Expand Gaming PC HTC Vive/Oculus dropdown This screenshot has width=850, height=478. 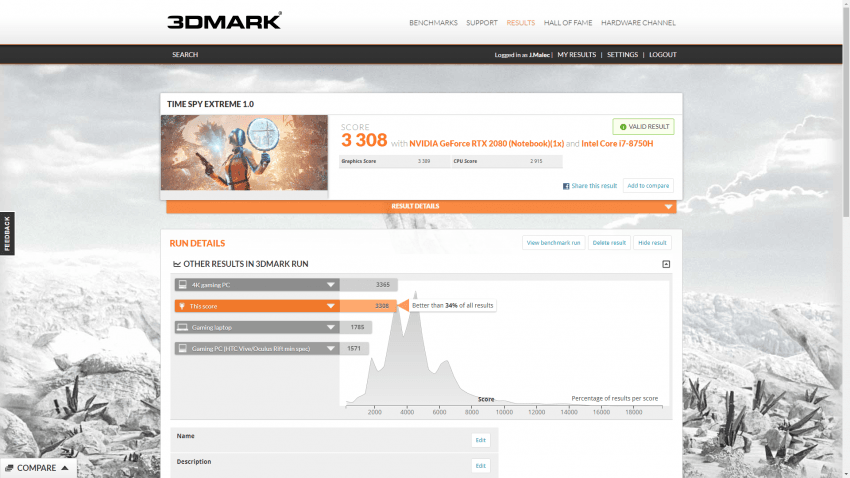click(x=330, y=348)
